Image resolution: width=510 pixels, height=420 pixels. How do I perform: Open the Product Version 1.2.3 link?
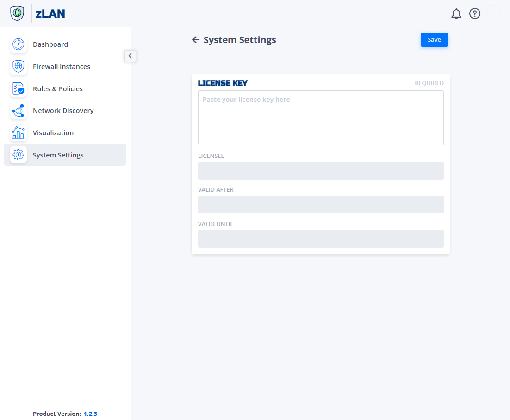(x=90, y=414)
